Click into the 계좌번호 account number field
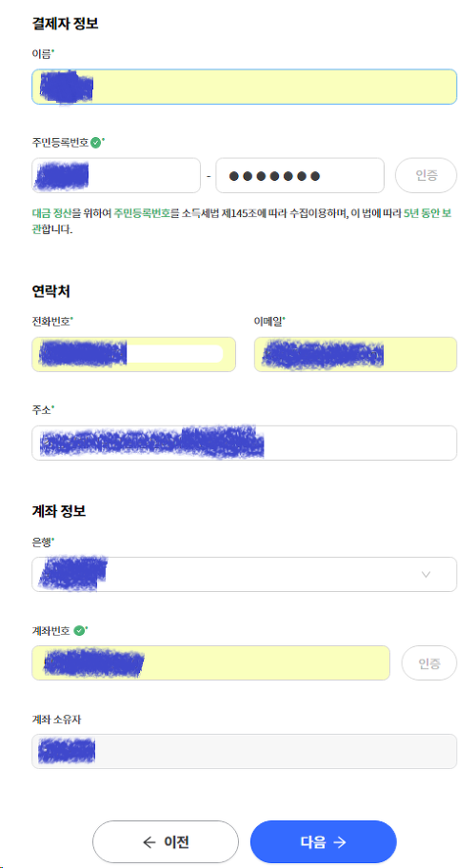 click(x=211, y=662)
